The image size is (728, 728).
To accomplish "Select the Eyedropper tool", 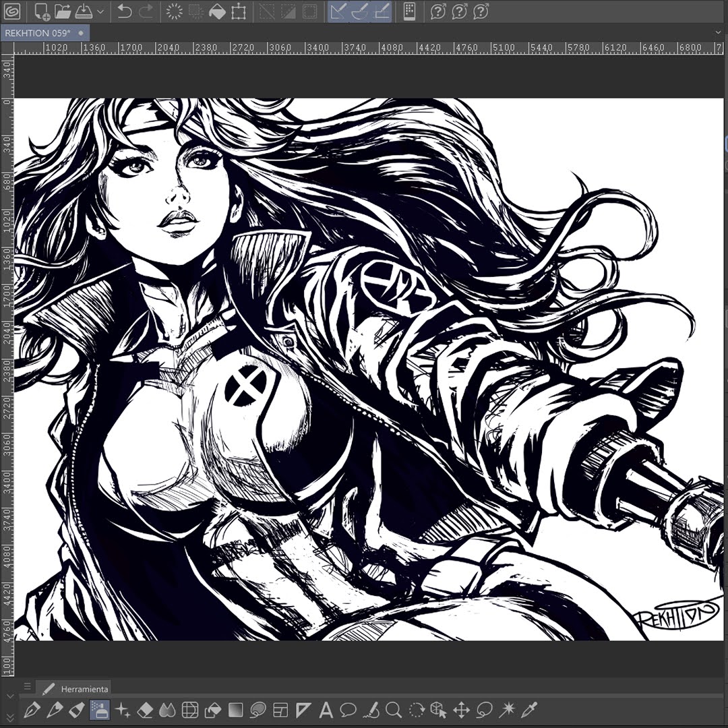I will point(529,710).
